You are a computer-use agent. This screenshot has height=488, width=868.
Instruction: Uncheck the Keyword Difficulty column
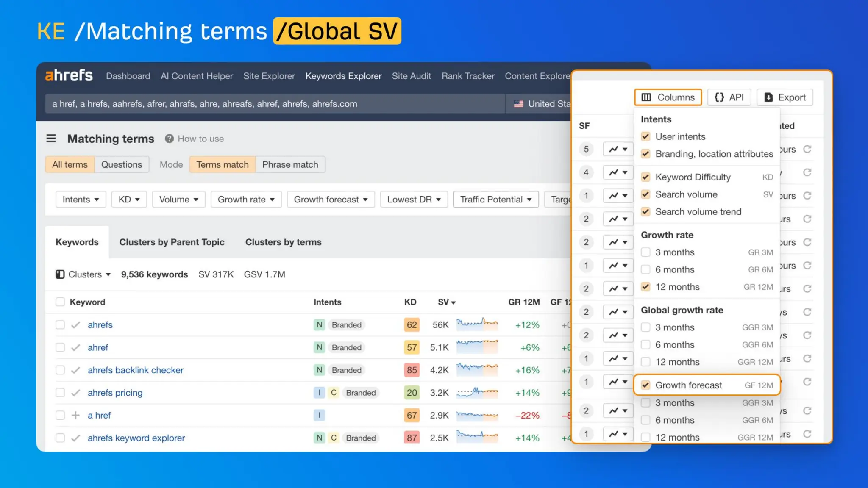tap(645, 177)
